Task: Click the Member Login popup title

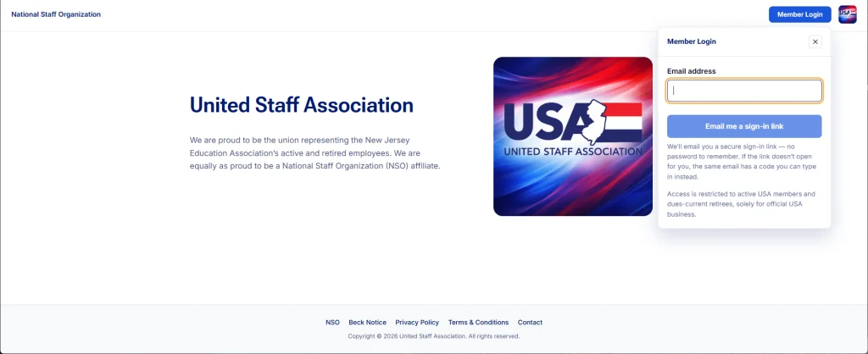Action: coord(692,41)
